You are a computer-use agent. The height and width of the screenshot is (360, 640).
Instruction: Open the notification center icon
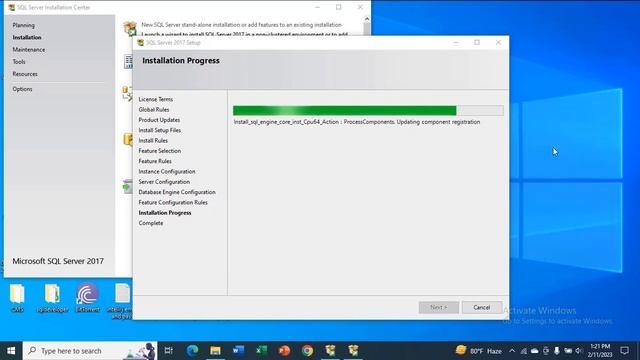tap(624, 351)
